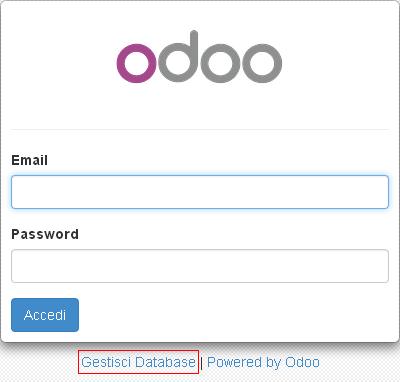Click the Password field label
Screen dimensions: 400x382
click(45, 234)
